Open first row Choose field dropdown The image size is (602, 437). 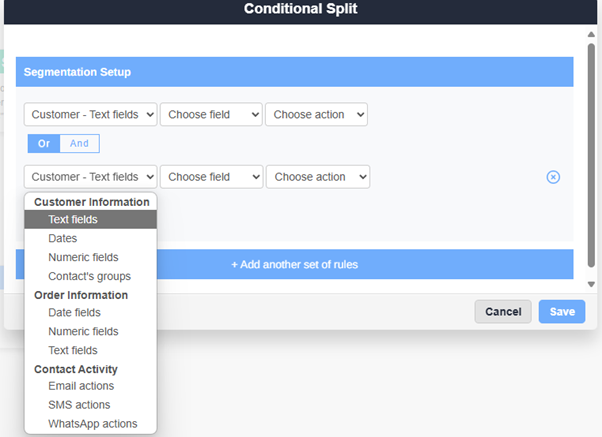211,115
